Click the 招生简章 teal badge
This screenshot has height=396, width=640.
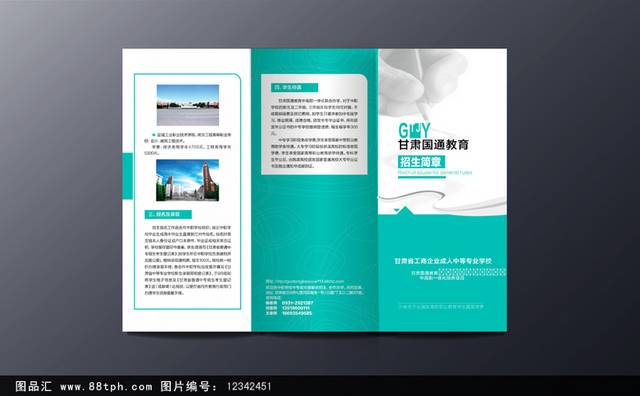(421, 162)
